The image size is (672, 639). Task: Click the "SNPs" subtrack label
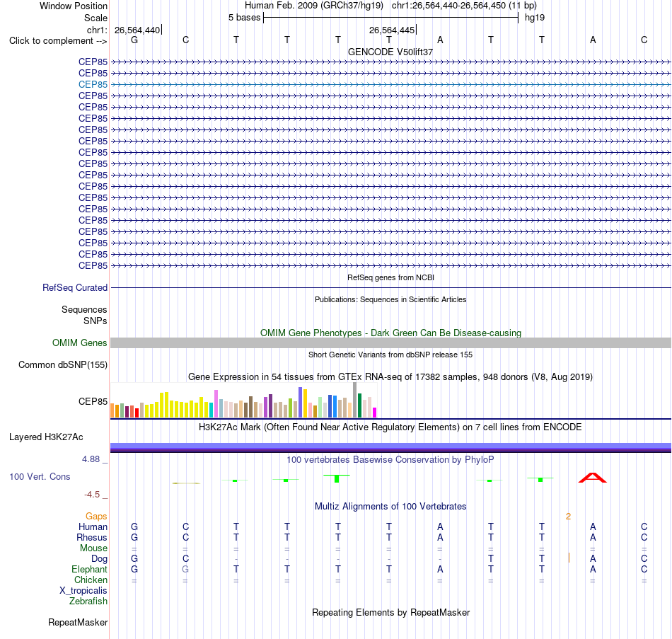point(95,321)
